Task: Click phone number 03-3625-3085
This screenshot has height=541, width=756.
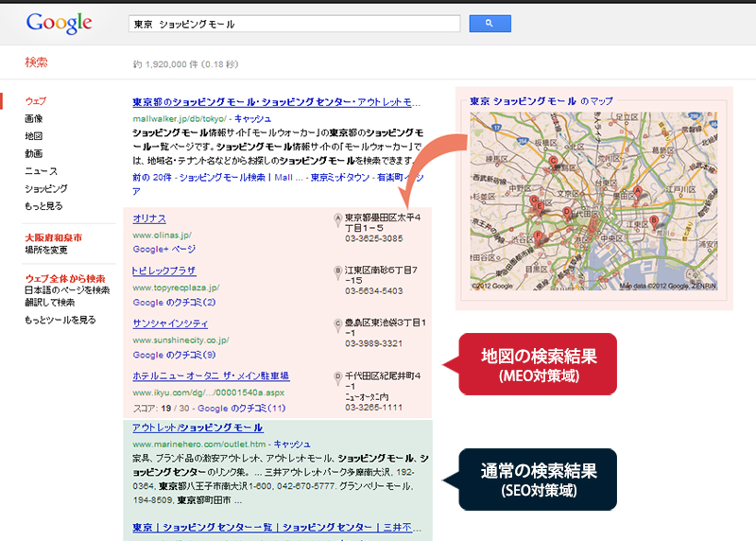Action: [373, 238]
